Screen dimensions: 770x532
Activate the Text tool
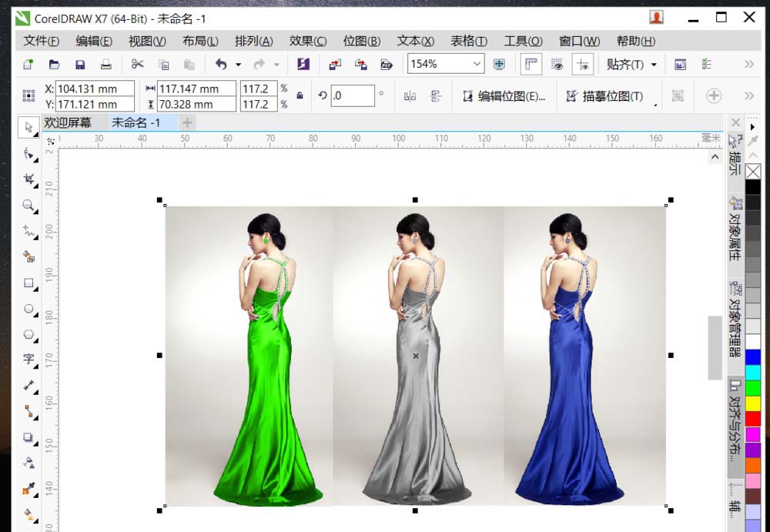28,359
